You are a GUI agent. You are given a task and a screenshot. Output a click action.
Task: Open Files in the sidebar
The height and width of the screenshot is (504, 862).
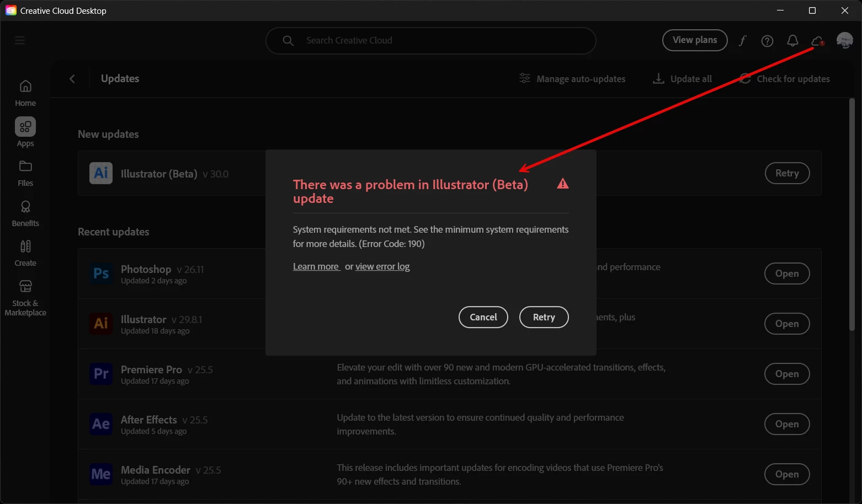click(25, 174)
